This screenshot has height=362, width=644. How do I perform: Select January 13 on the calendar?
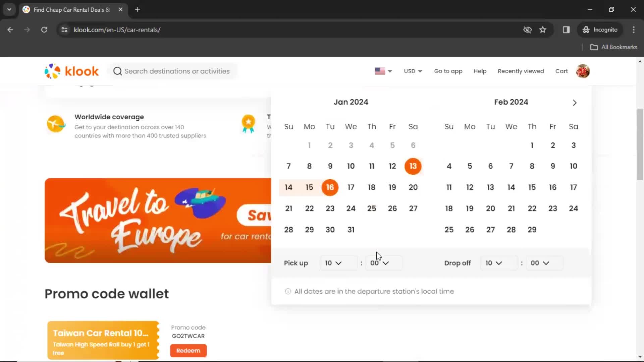point(413,166)
